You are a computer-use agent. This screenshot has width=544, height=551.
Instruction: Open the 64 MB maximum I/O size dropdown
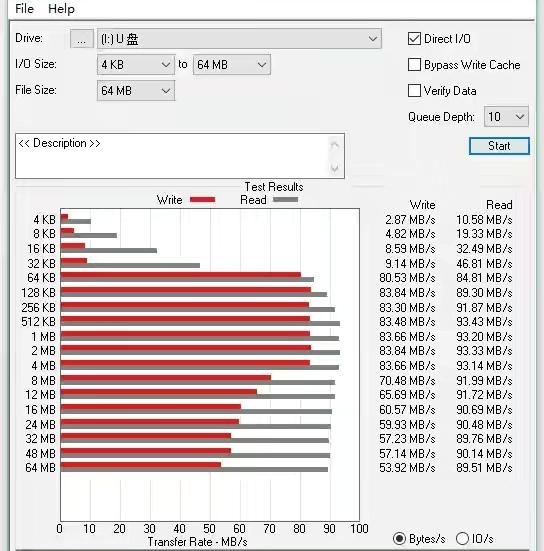coord(232,65)
